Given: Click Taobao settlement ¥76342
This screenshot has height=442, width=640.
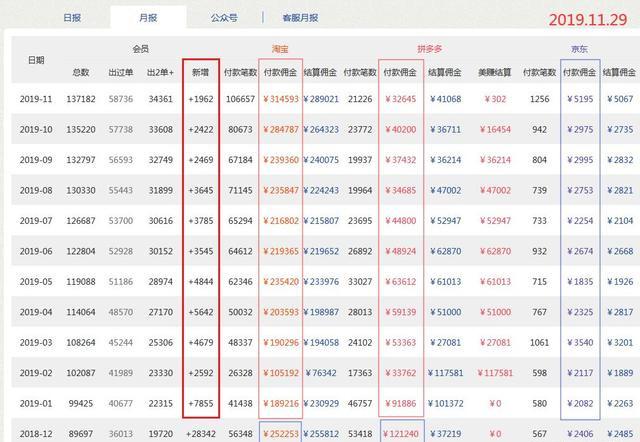Looking at the screenshot, I should [321, 373].
